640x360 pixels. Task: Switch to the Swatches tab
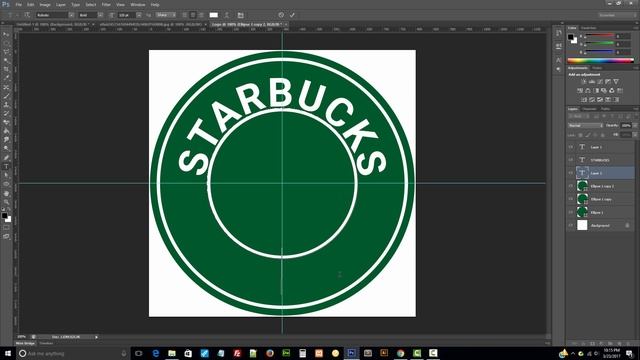tap(589, 28)
